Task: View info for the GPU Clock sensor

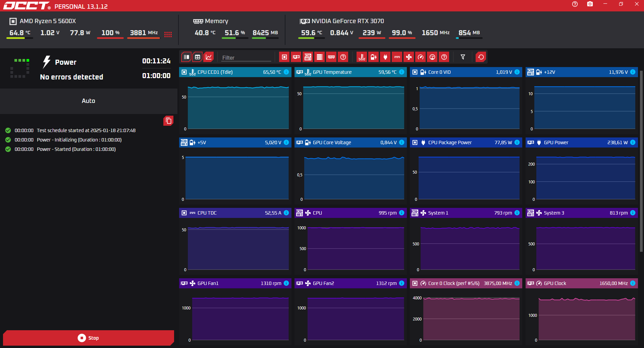Action: click(633, 283)
